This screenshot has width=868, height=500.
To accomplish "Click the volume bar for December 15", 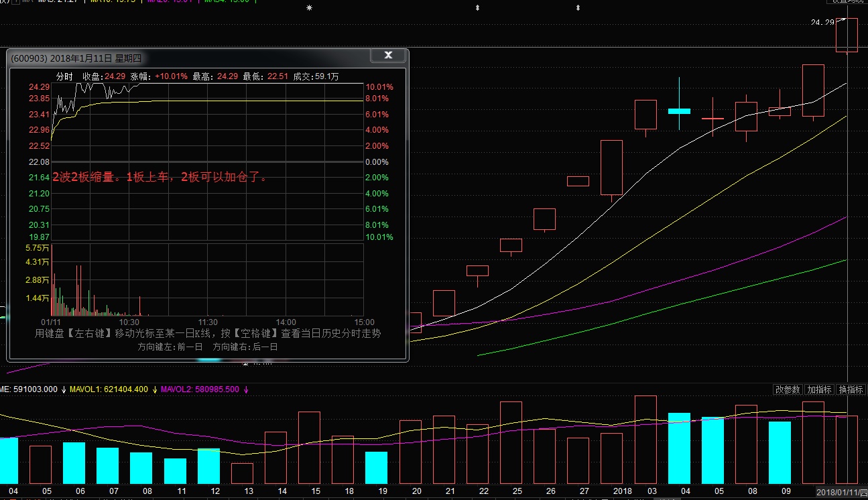I will [310, 448].
